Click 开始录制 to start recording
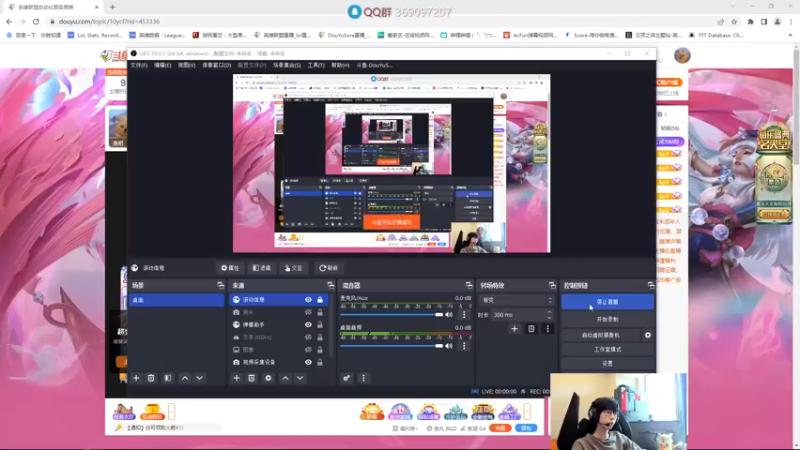Viewport: 800px width, 450px height. [x=608, y=319]
